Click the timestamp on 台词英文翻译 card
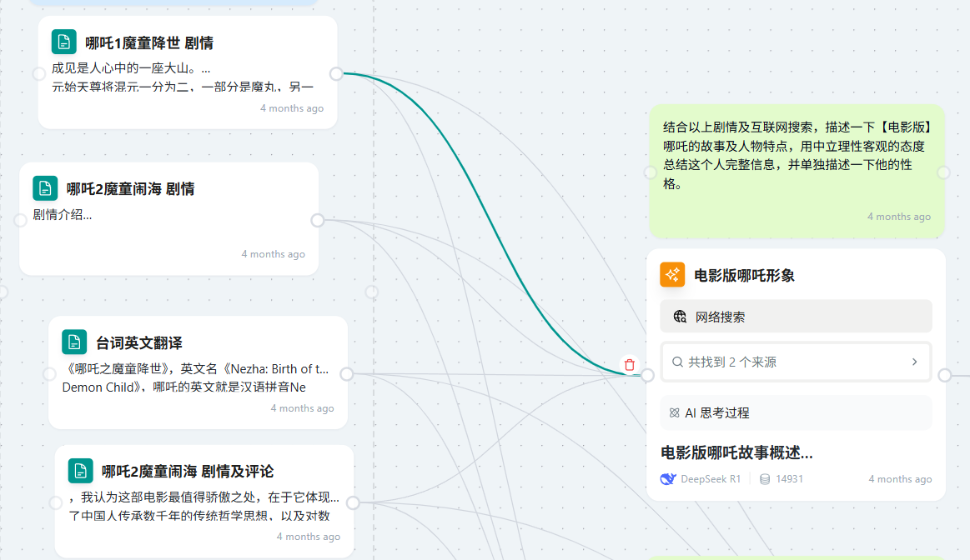The height and width of the screenshot is (560, 970). (x=302, y=408)
